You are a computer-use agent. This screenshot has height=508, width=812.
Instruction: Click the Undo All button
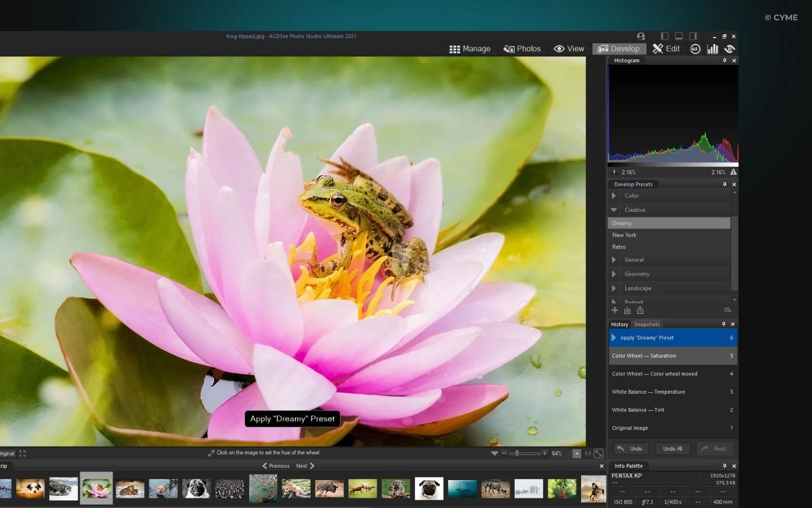[672, 449]
